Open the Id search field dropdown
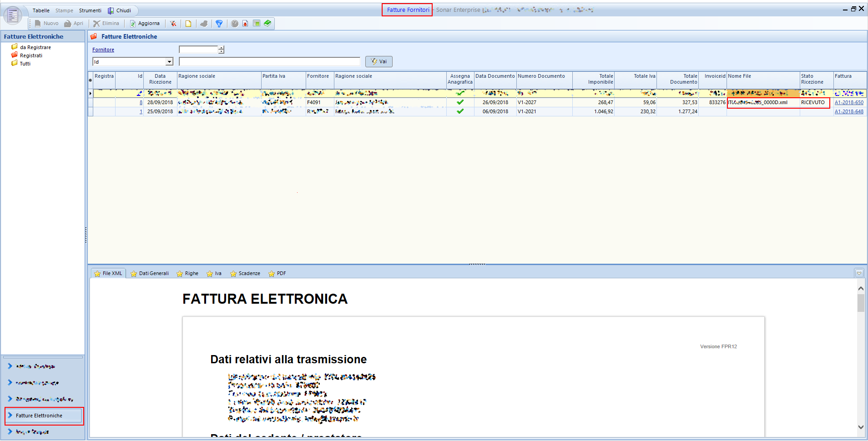 pos(169,62)
